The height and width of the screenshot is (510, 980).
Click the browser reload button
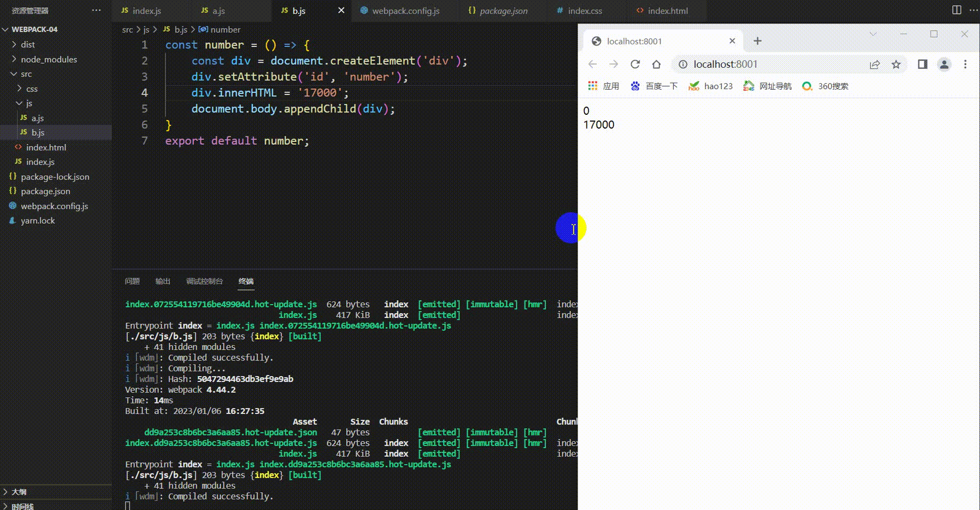point(635,64)
